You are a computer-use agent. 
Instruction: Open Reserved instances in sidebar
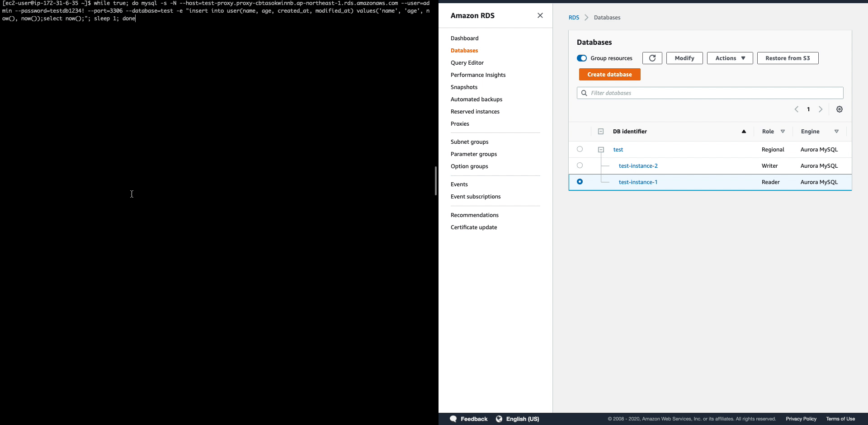475,111
